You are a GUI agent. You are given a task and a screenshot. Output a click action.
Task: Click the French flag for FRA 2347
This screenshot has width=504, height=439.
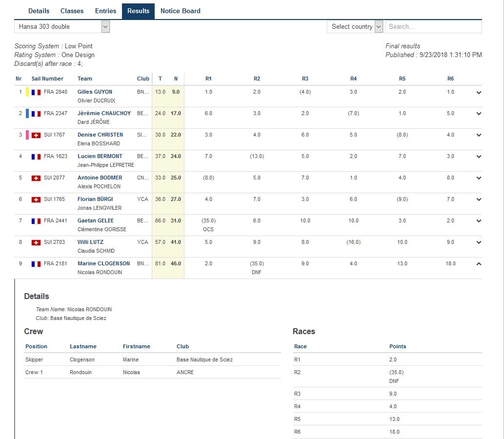(x=36, y=114)
